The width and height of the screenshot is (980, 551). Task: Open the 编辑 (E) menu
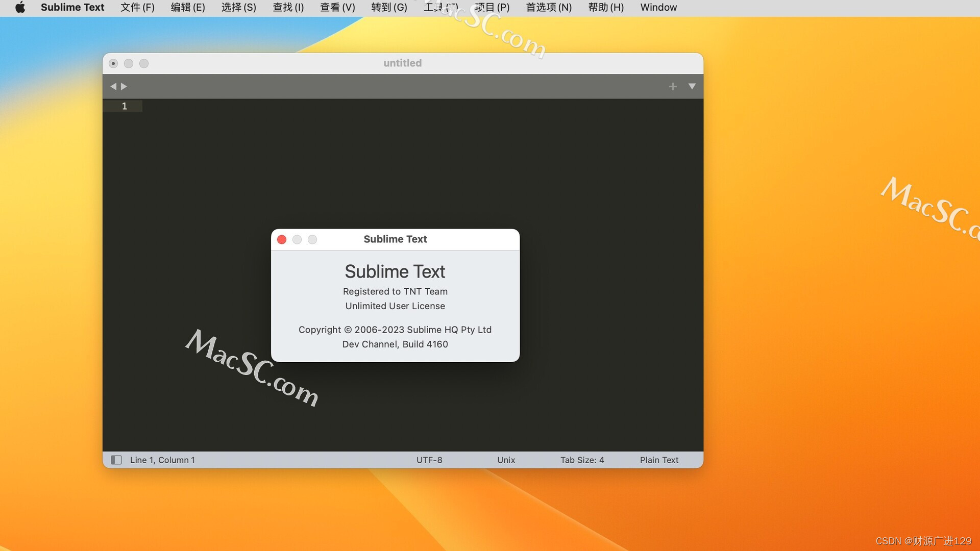pos(188,7)
